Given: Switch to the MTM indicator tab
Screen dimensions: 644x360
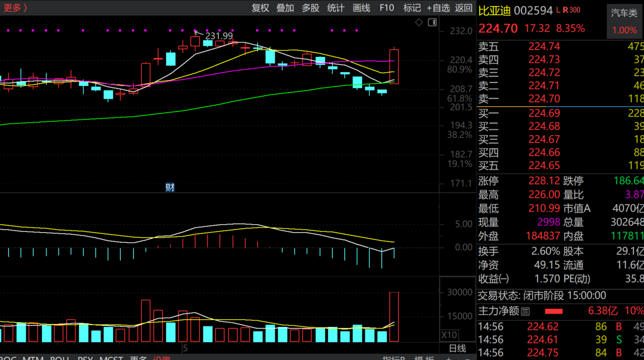Looking at the screenshot, I should coord(33,358).
